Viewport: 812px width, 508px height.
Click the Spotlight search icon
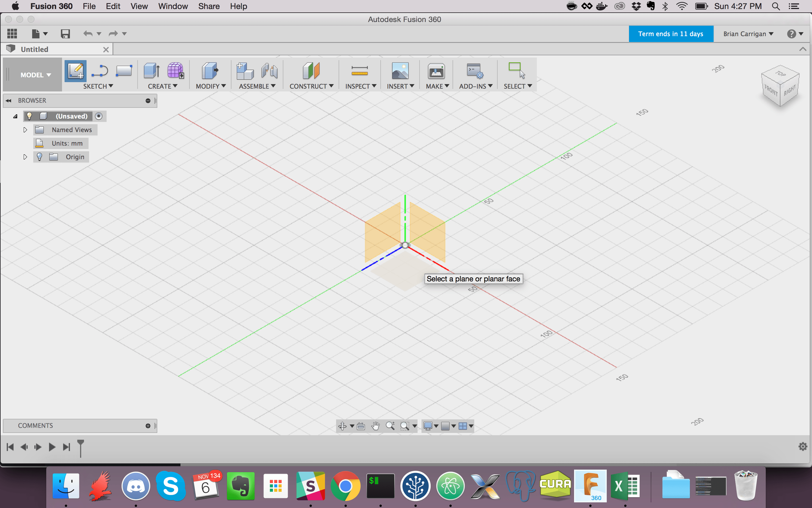click(776, 6)
